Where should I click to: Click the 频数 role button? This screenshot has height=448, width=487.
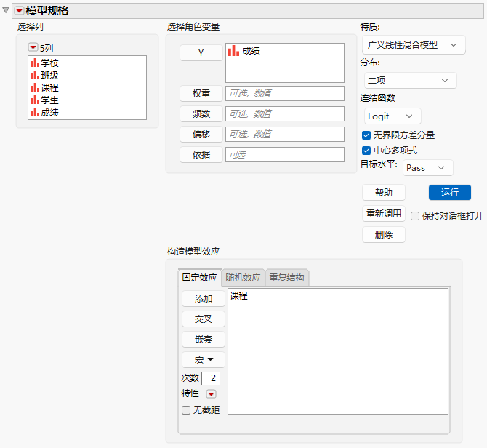coord(201,114)
